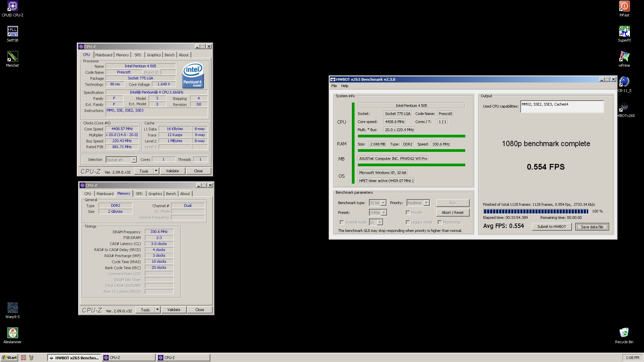Switch to first CPU-Z taskbar button
This screenshot has height=362, width=644.
pos(129,358)
